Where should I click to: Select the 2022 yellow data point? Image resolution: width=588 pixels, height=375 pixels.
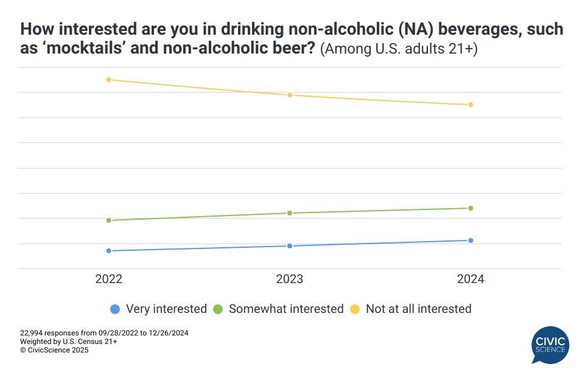tap(109, 80)
